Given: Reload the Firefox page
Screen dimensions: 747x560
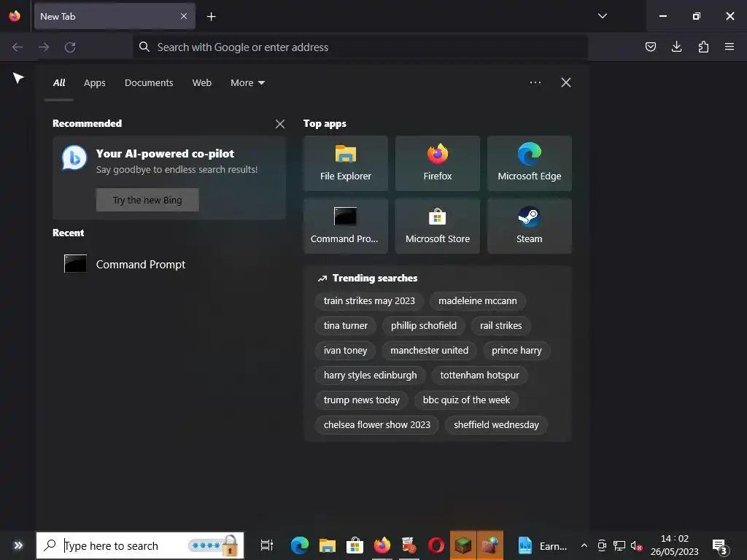Looking at the screenshot, I should [x=70, y=47].
